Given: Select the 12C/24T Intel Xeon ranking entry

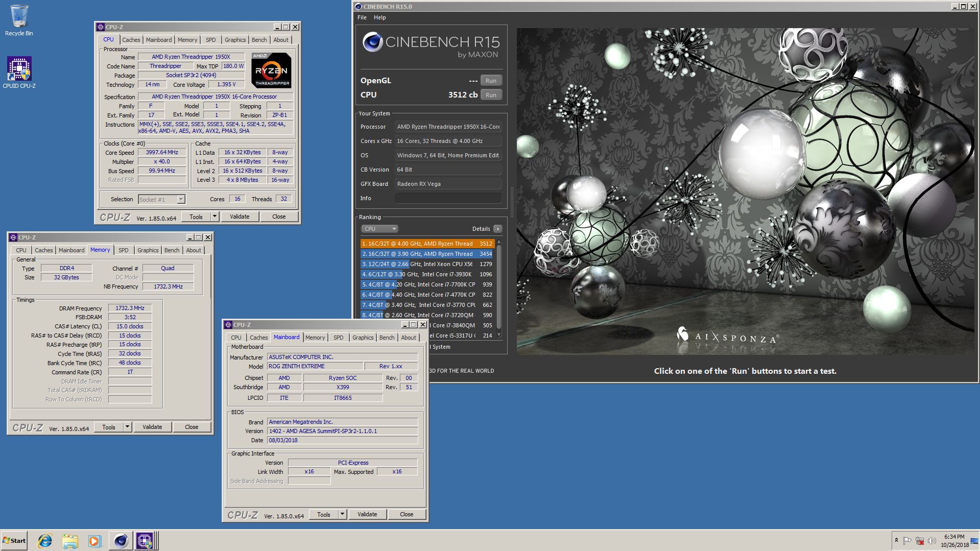Looking at the screenshot, I should [427, 264].
